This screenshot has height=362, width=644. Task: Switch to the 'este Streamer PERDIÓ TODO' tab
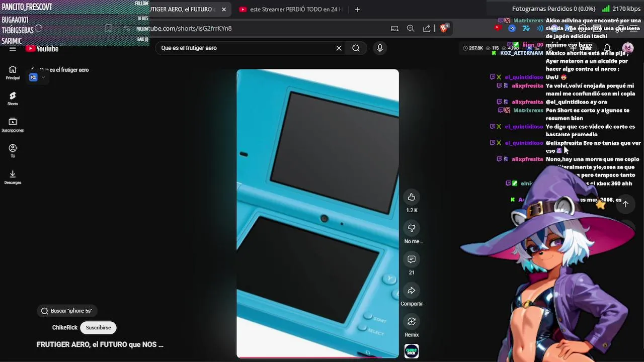point(290,10)
